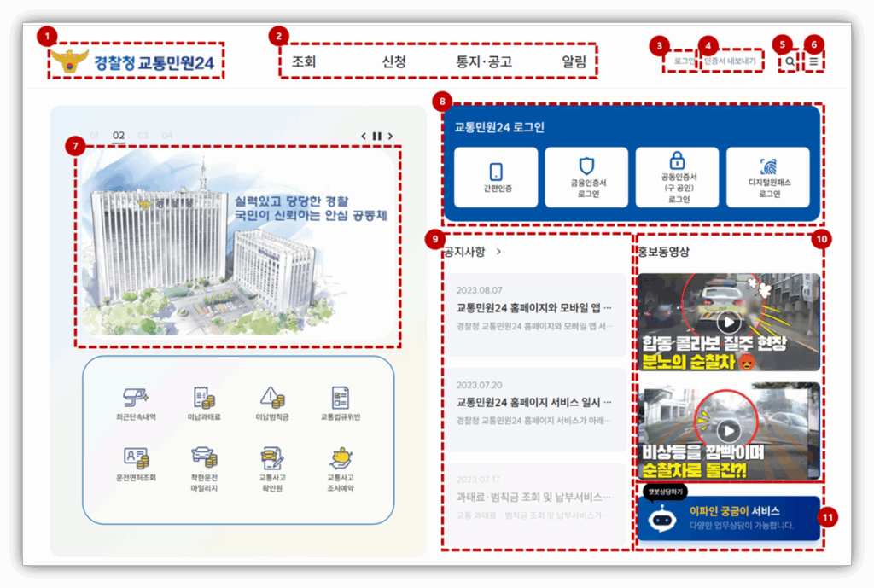Open the 챗봇상담하기 robot banner
This screenshot has width=874, height=588.
pyautogui.click(x=729, y=518)
